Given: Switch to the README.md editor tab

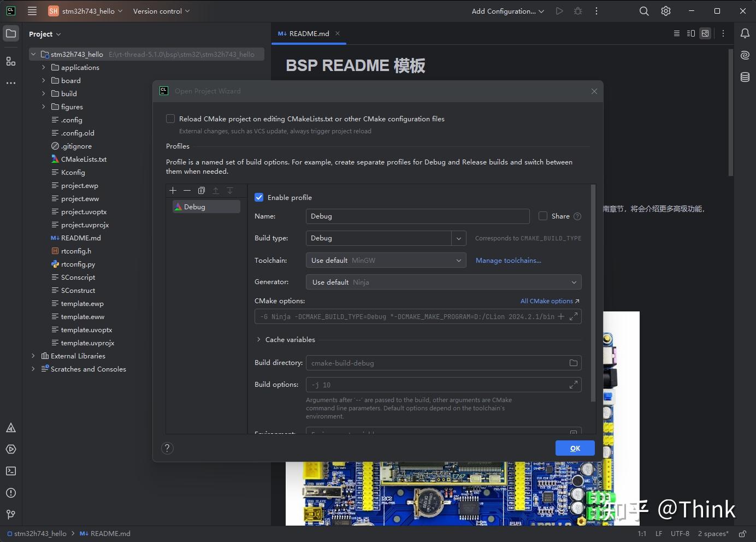Looking at the screenshot, I should click(309, 33).
